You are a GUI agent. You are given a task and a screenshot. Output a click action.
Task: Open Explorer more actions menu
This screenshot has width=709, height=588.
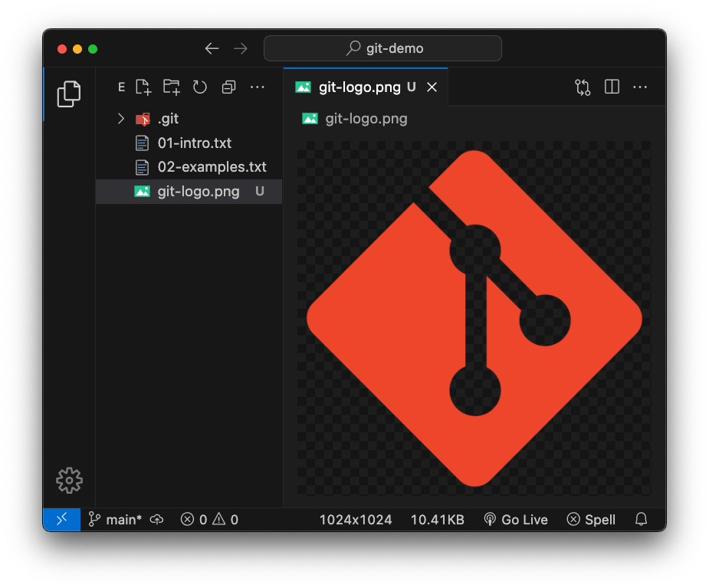(x=258, y=87)
